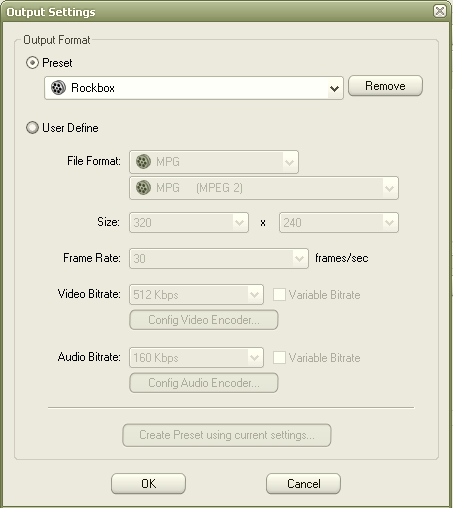This screenshot has width=453, height=508.
Task: Enable Variable Bitrate for audio
Action: [x=279, y=358]
